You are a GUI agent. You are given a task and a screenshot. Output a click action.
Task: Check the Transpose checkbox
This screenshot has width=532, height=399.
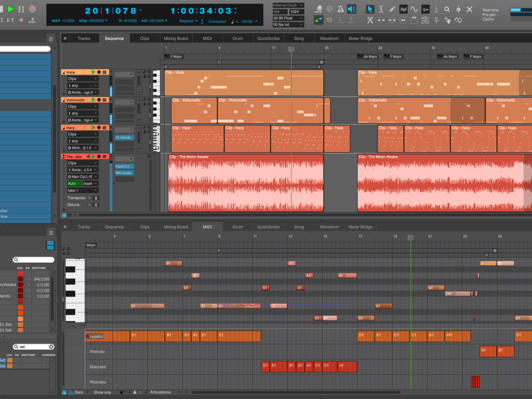[x=89, y=198]
